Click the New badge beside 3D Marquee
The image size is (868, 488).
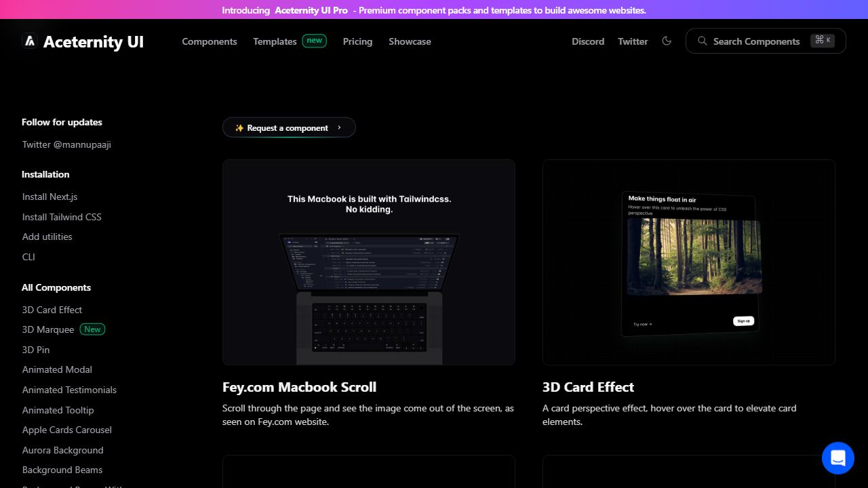[93, 329]
